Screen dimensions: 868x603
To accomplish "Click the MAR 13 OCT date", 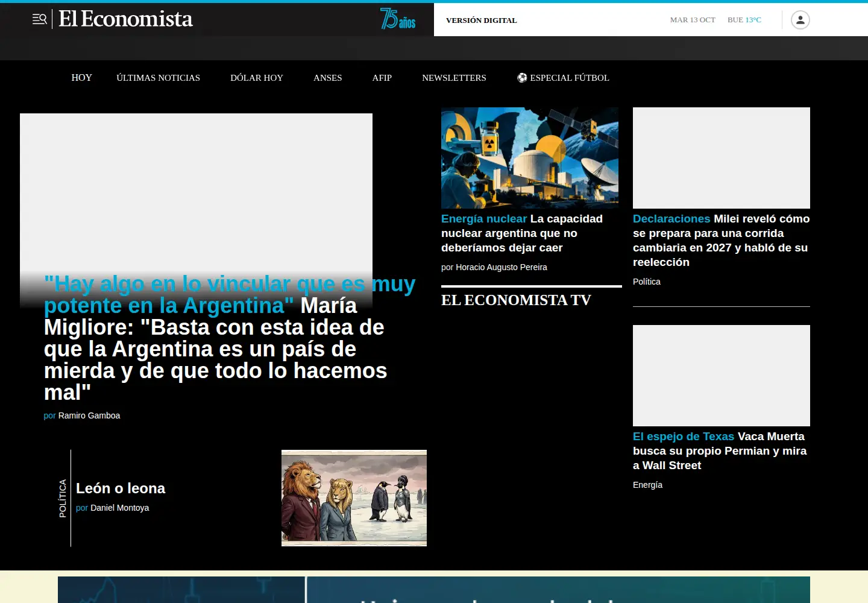I will [x=693, y=20].
